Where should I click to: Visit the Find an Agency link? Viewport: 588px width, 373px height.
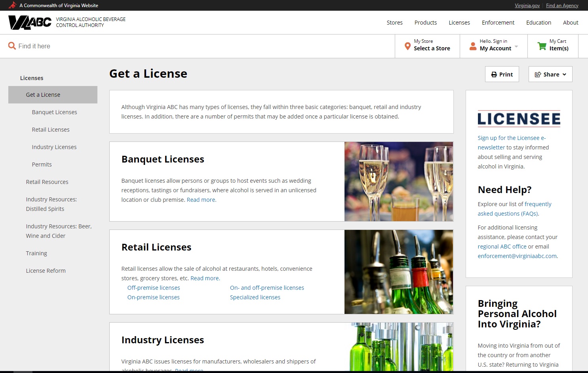(x=562, y=5)
